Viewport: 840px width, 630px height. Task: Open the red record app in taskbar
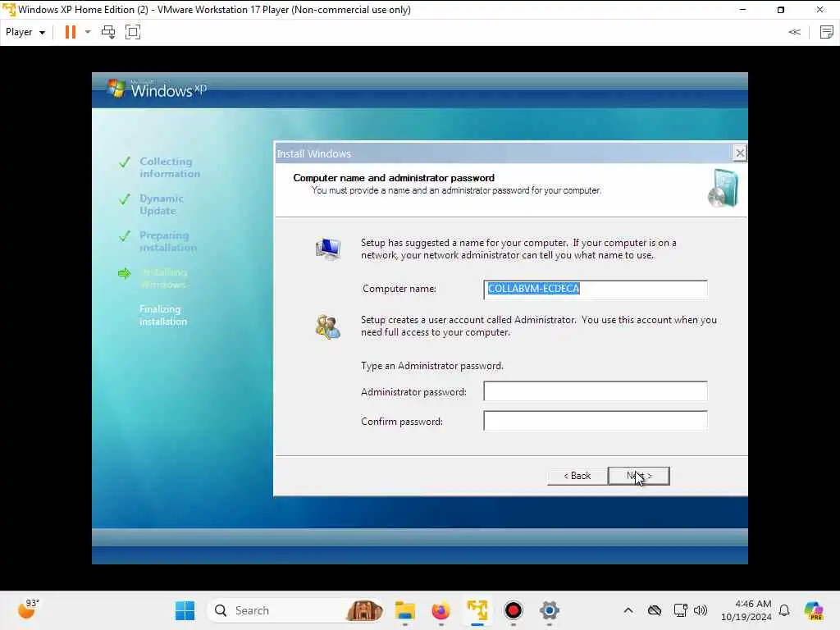pos(514,610)
